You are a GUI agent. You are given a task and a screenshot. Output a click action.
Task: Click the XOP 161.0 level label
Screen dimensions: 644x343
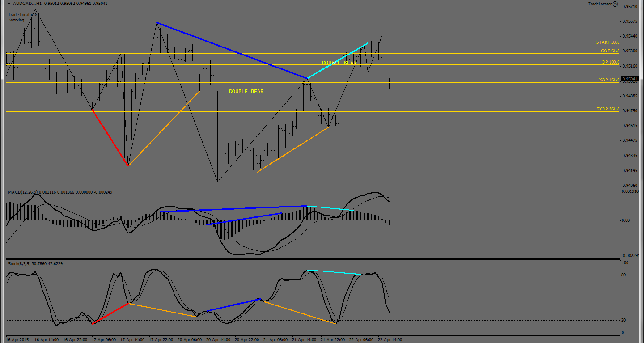(609, 80)
